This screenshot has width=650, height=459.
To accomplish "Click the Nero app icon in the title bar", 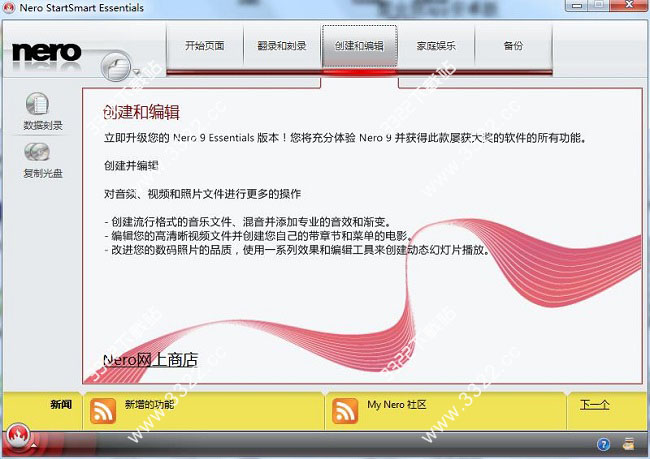I will click(9, 7).
